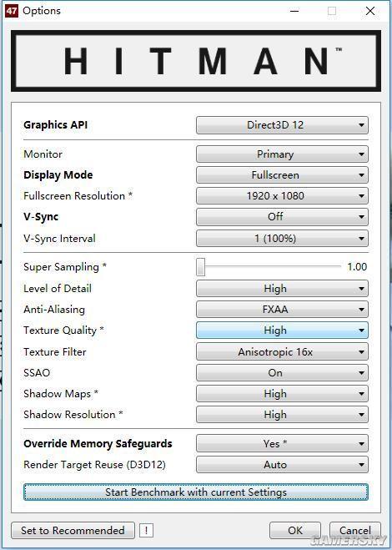
Task: Expand Level of Detail High dropdown
Action: [282, 289]
